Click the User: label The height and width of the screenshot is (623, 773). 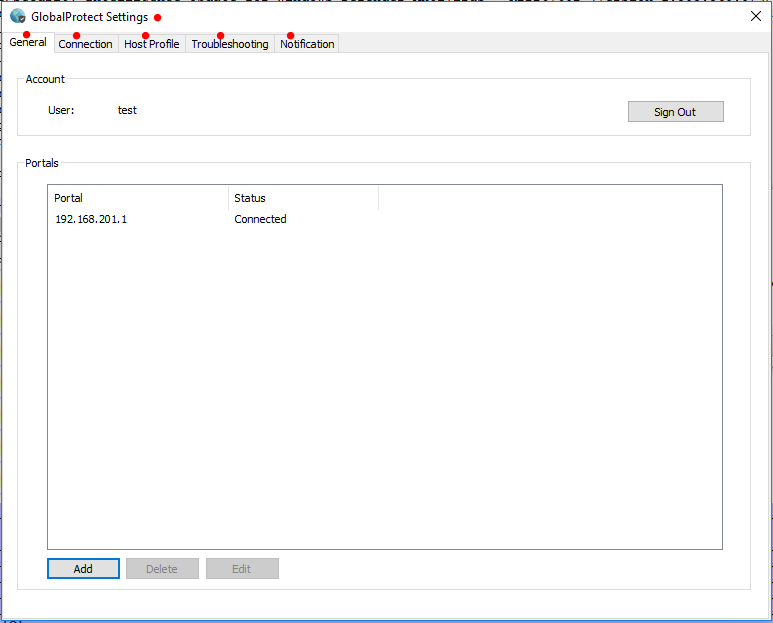coord(61,110)
